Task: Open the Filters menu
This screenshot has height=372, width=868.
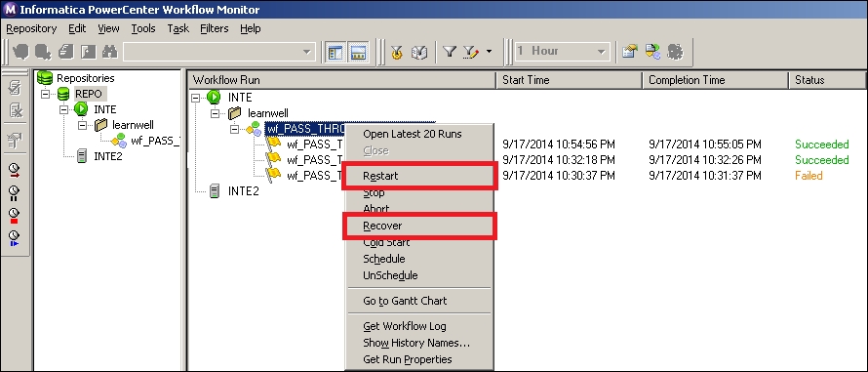Action: click(x=215, y=28)
